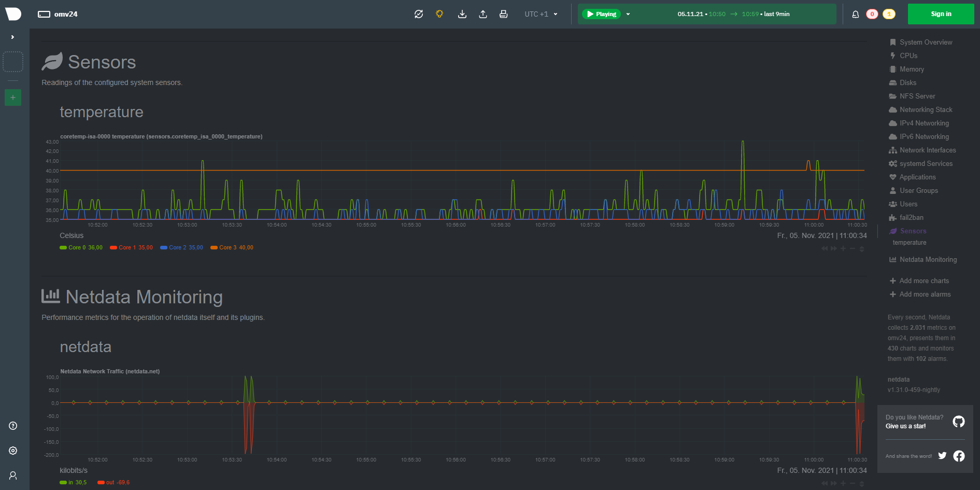
Task: Click rewind control on temperature chart
Action: (825, 249)
